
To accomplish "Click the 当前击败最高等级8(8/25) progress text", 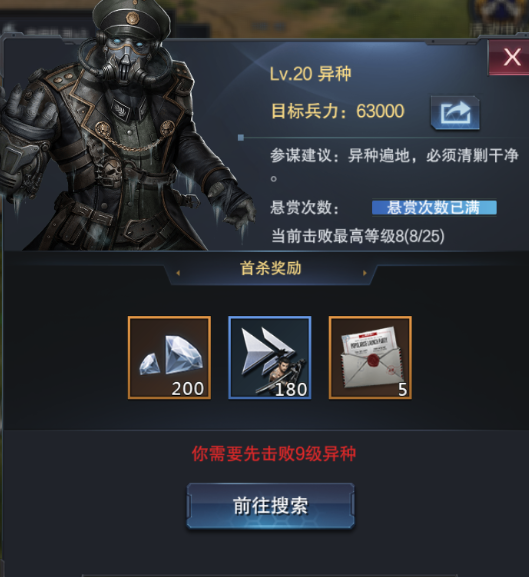I will pyautogui.click(x=358, y=236).
